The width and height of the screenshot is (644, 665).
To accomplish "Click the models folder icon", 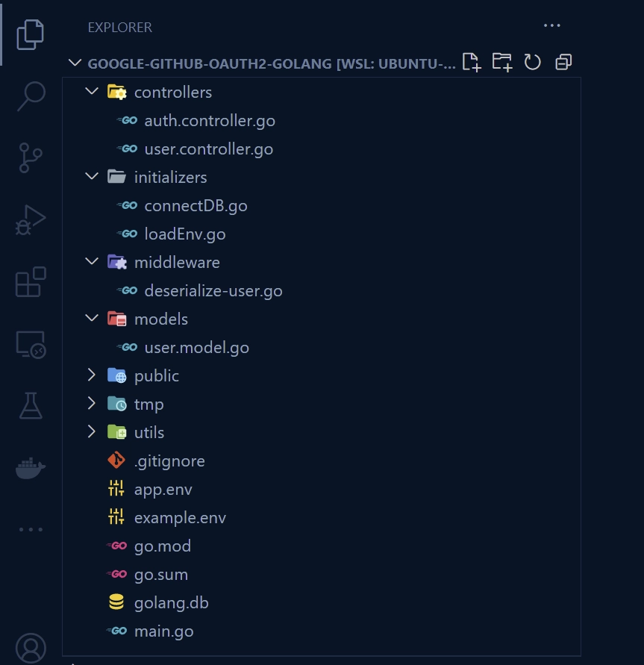I will [116, 319].
